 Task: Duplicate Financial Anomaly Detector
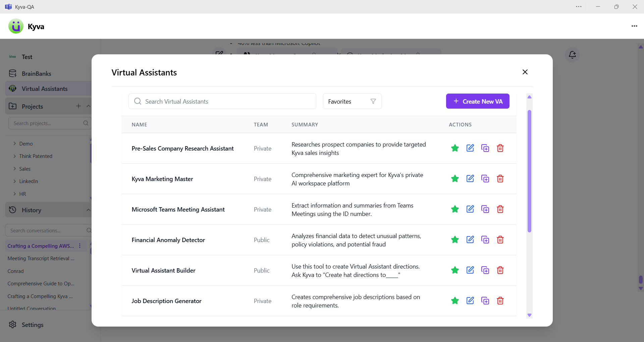click(485, 240)
